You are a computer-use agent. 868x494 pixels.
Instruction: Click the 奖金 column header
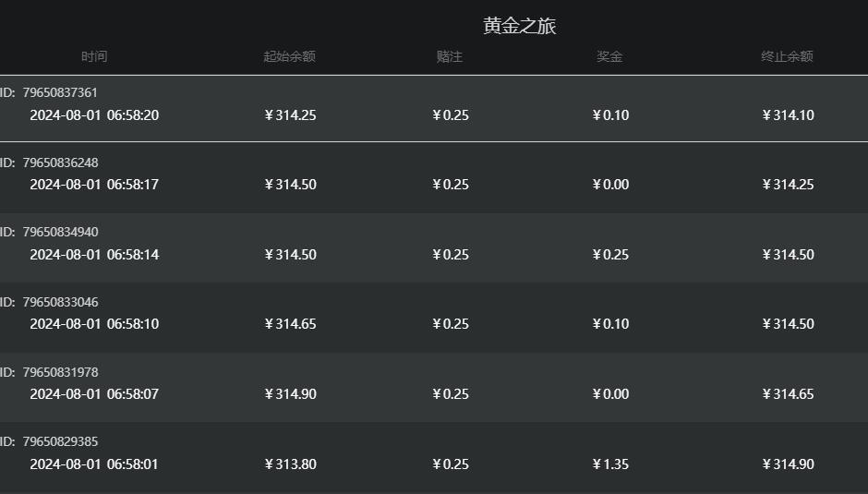[609, 56]
